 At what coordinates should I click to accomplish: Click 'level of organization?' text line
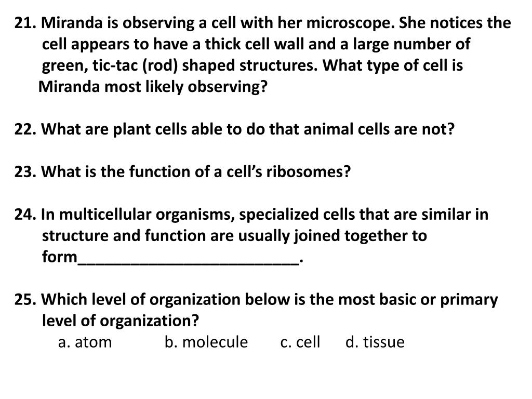pos(121,321)
